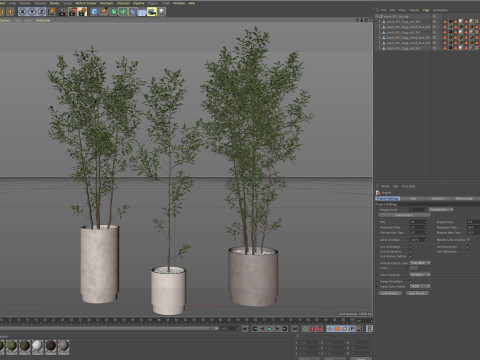Toggle the Use Generators checkbox
480x360 pixels.
point(411,252)
